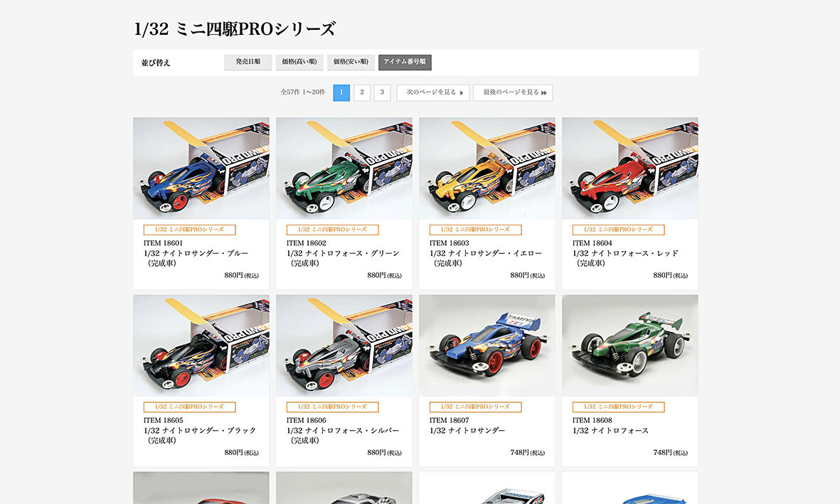Open ITEM 18603 yellow car thumbnail
The width and height of the screenshot is (840, 504).
[487, 168]
